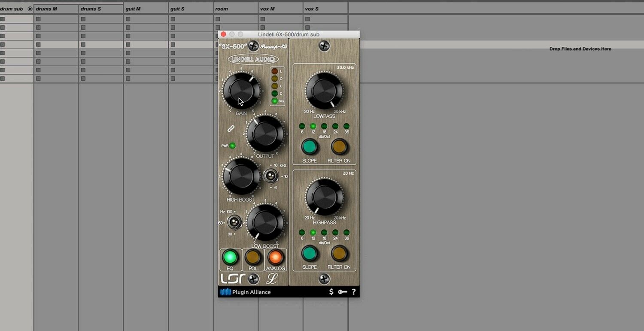Viewport: 644px width, 331px height.
Task: Click the Lindell Audio oval logo
Action: pos(253,59)
